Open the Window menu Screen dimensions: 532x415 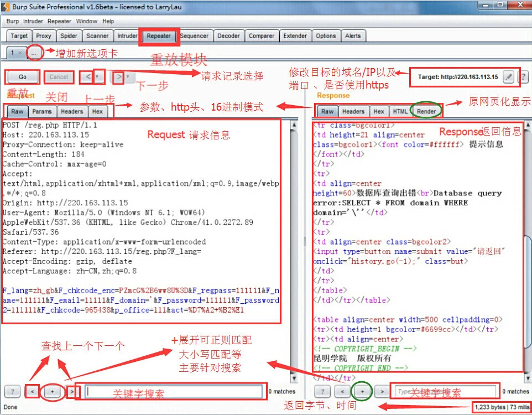click(86, 21)
